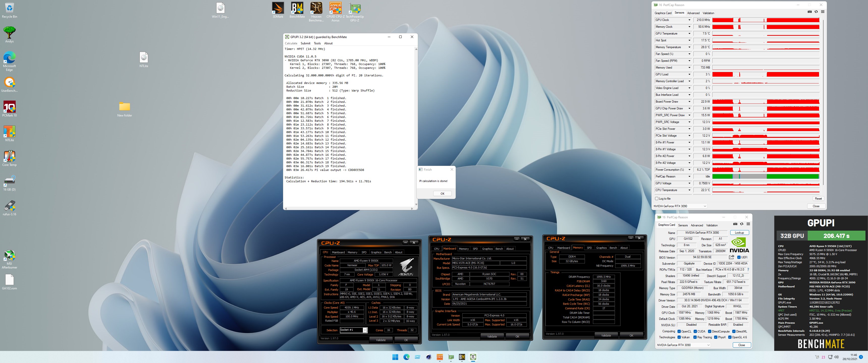This screenshot has height=363, width=868.
Task: Toggle the UEFI checkbox
Action: tap(739, 257)
